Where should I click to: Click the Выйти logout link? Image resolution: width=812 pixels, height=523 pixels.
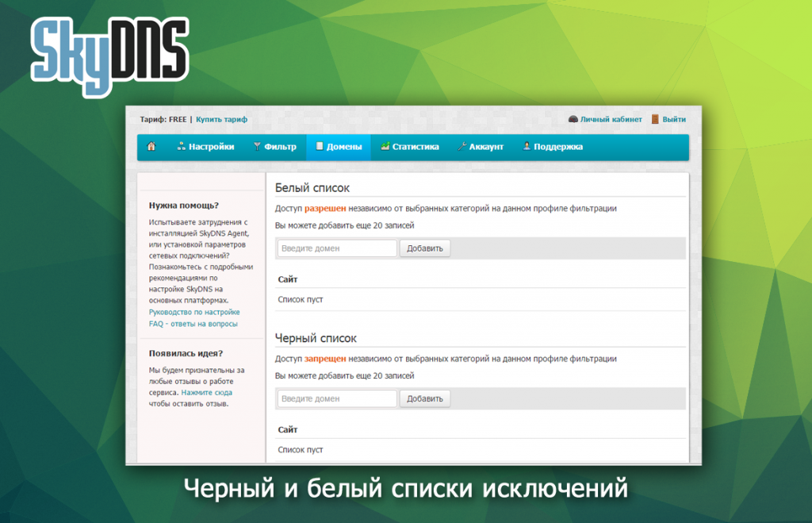674,119
